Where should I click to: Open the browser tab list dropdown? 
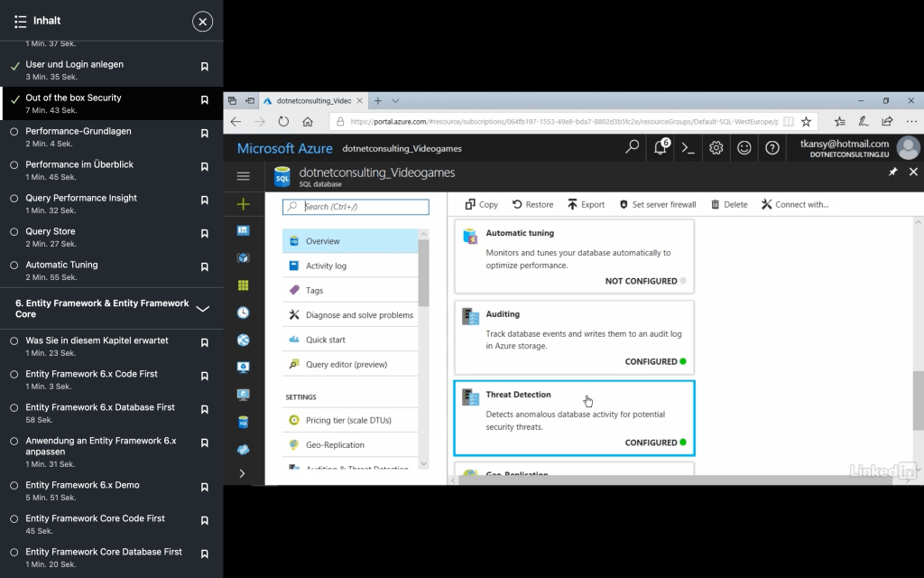(395, 101)
